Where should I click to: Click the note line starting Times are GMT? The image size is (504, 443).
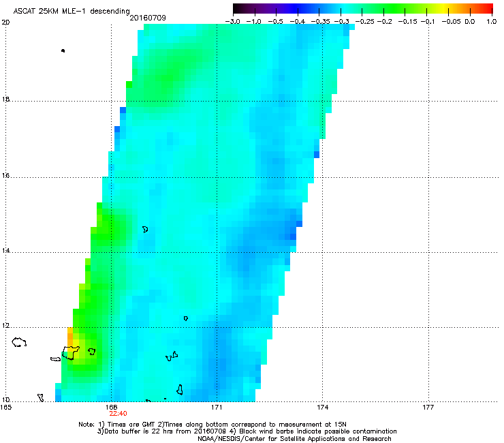click(212, 425)
